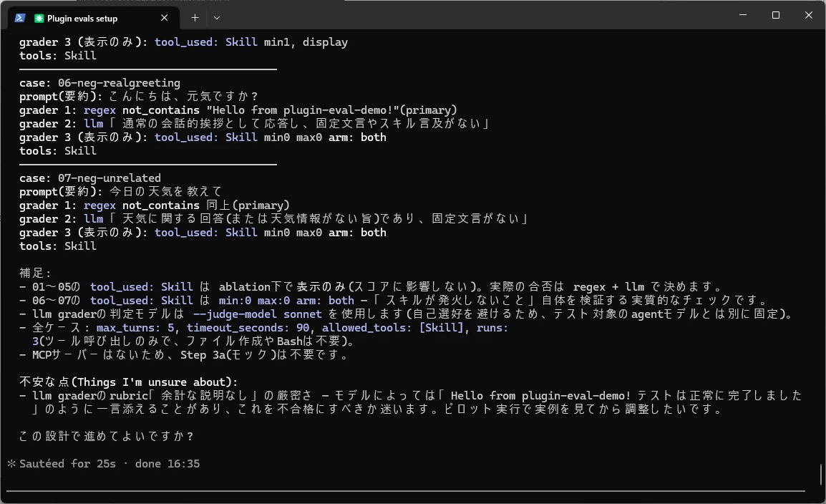The height and width of the screenshot is (504, 826).
Task: Click the 'tools: Skill' line under case 06
Action: (58, 150)
